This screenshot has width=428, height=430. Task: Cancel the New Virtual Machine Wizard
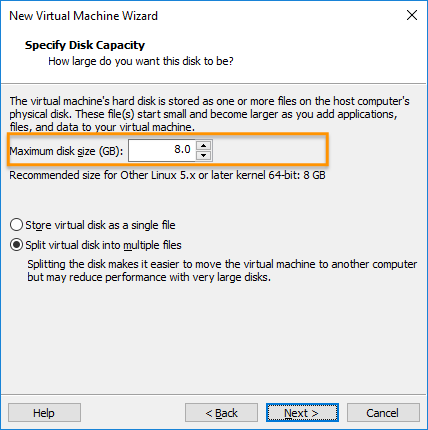pos(383,413)
